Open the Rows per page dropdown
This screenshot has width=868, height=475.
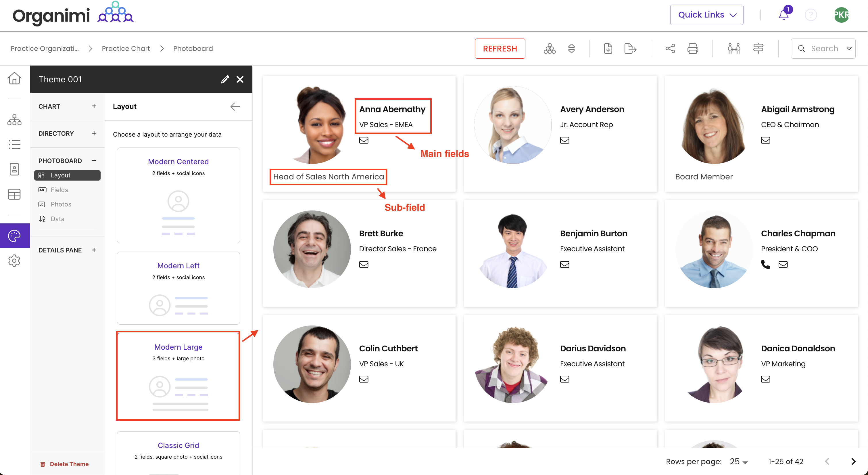(x=738, y=461)
